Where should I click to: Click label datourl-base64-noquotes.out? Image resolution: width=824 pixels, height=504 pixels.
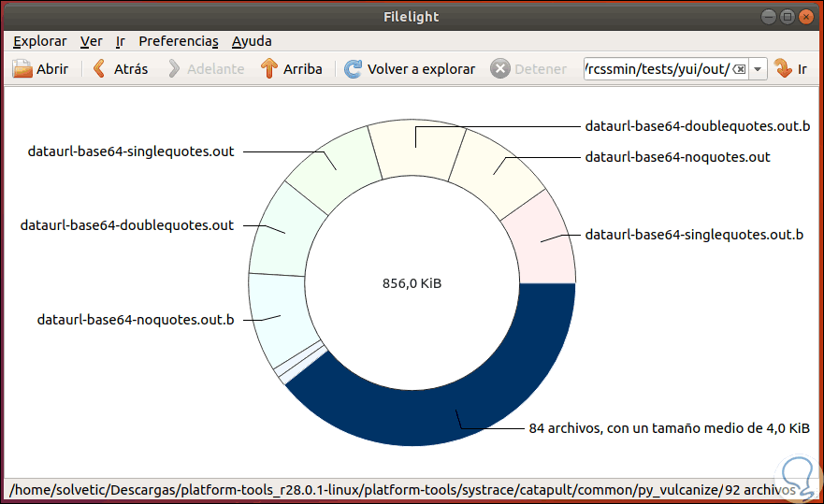coord(677,157)
